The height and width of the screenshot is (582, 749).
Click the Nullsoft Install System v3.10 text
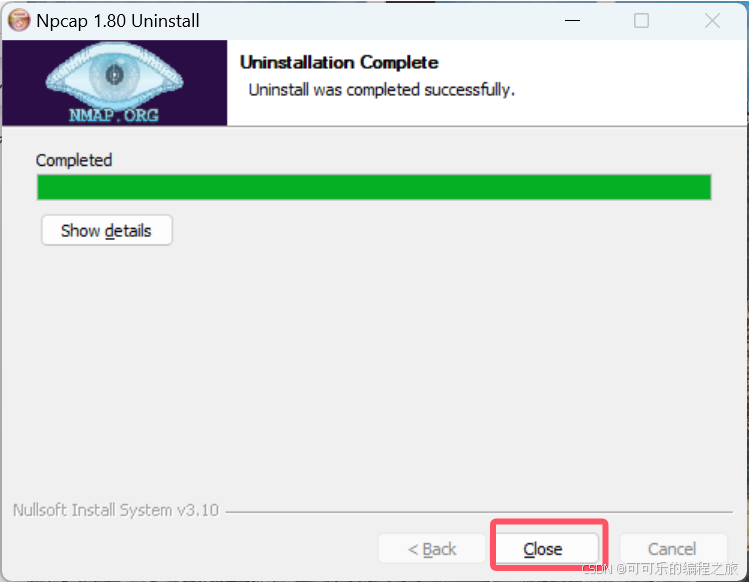(x=116, y=510)
